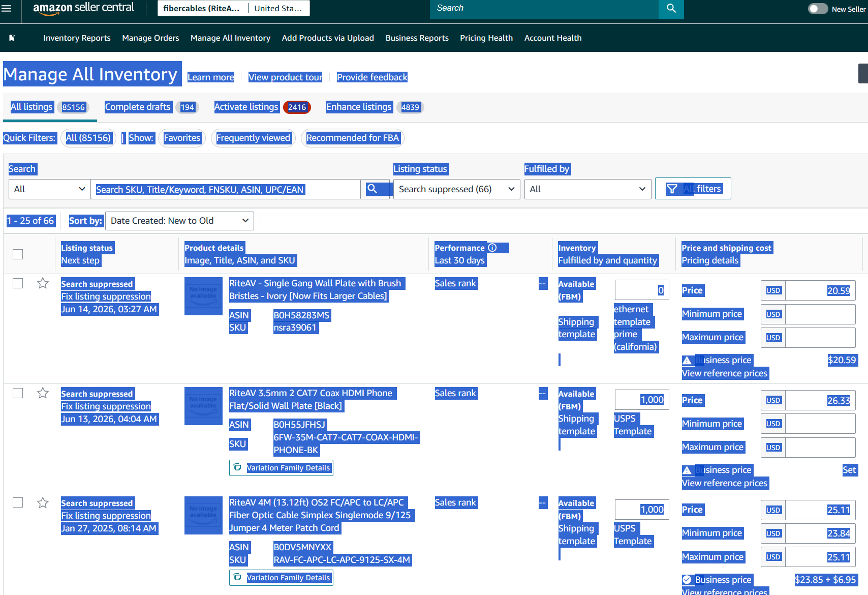Click the bookmark flag icon in the navigation bar
Viewport: 868px width, 595px height.
(12, 38)
